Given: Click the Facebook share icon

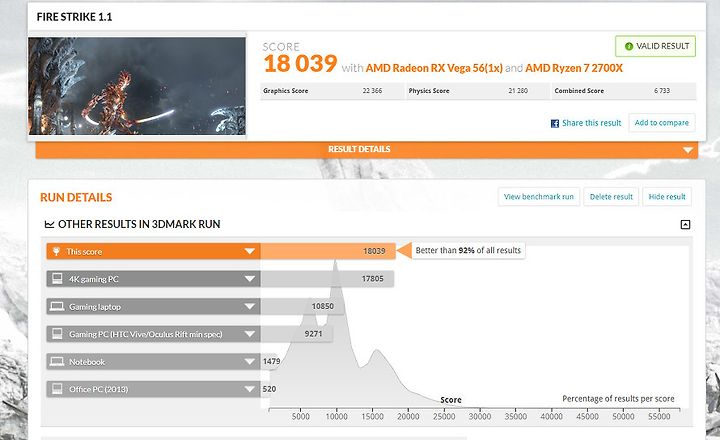Looking at the screenshot, I should pos(555,123).
